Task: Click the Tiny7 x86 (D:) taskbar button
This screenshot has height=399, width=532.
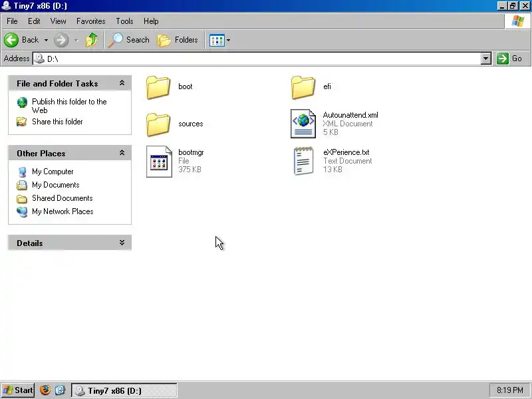Action: (x=124, y=390)
